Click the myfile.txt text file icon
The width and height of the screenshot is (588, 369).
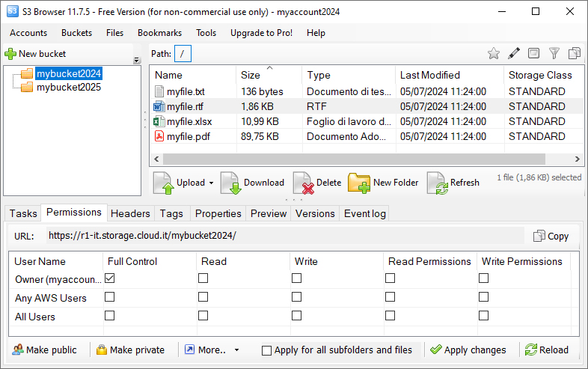tap(159, 91)
